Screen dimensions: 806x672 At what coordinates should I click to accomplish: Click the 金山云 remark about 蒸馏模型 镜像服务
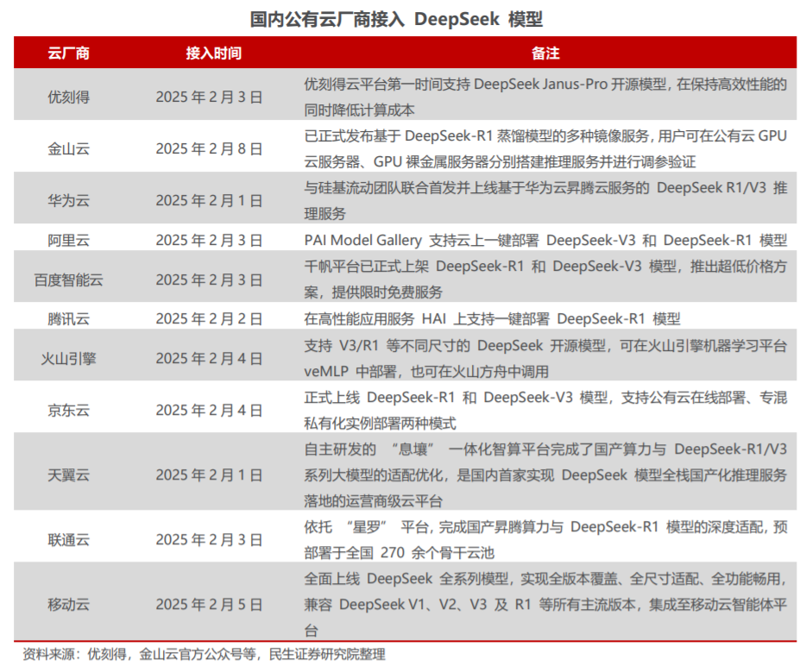(545, 149)
